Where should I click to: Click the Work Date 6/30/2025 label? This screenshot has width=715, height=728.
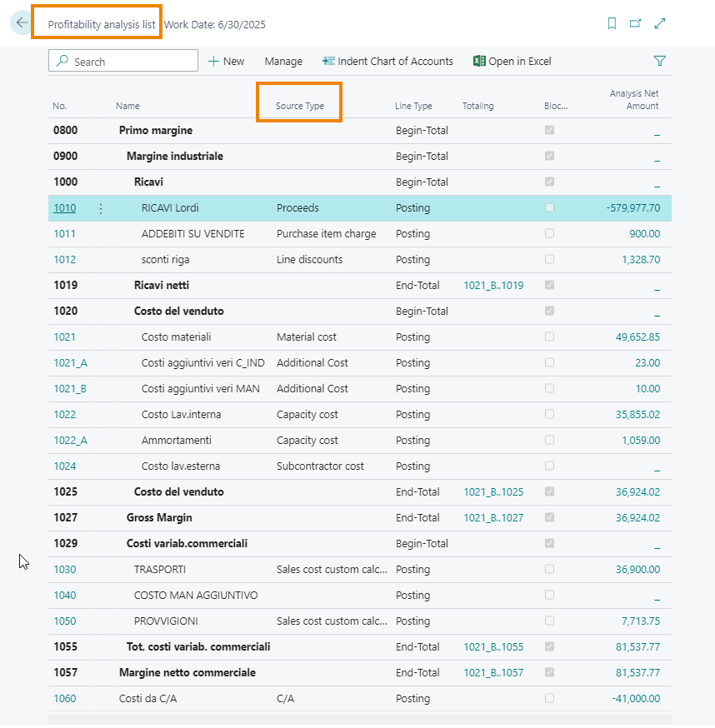point(215,25)
